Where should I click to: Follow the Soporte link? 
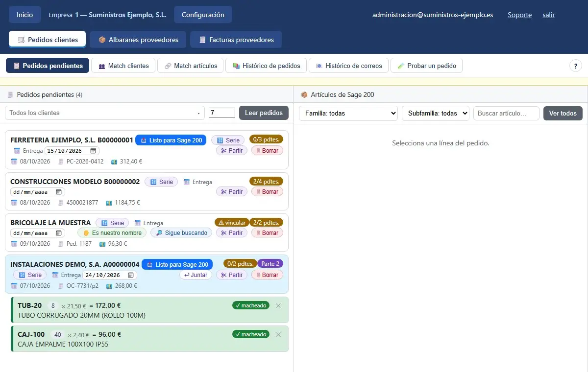coord(519,15)
